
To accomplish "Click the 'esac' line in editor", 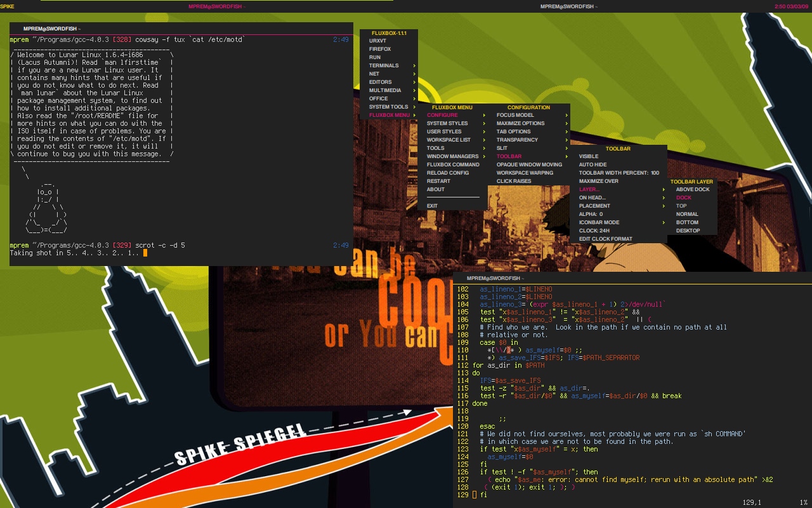I will [x=487, y=426].
